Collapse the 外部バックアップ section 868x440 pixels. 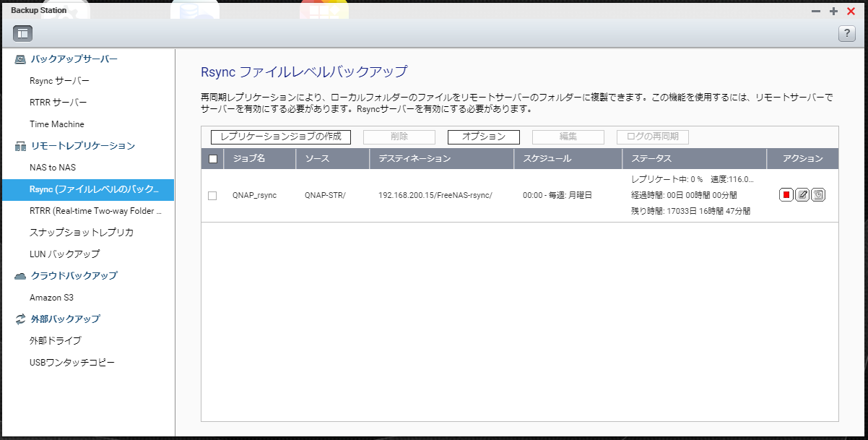[x=65, y=319]
